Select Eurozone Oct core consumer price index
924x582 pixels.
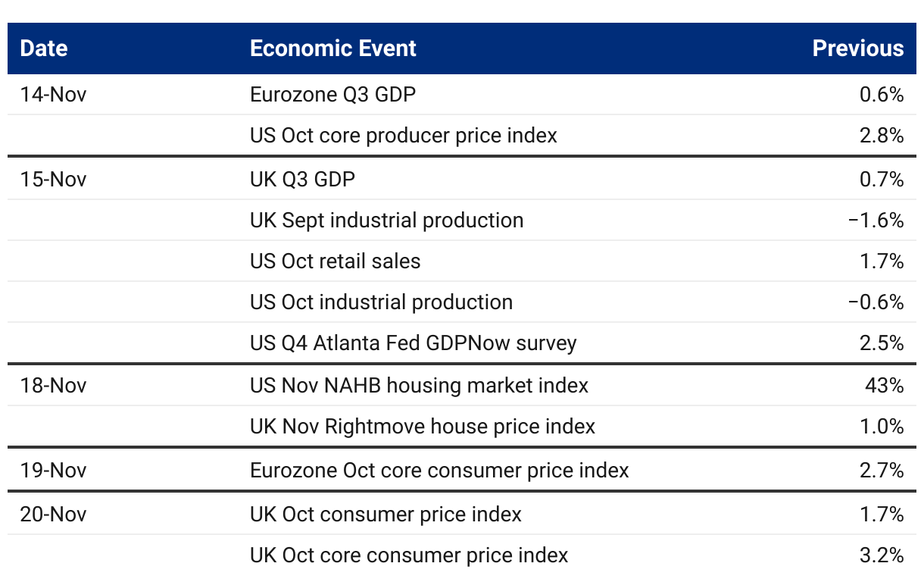(x=439, y=471)
